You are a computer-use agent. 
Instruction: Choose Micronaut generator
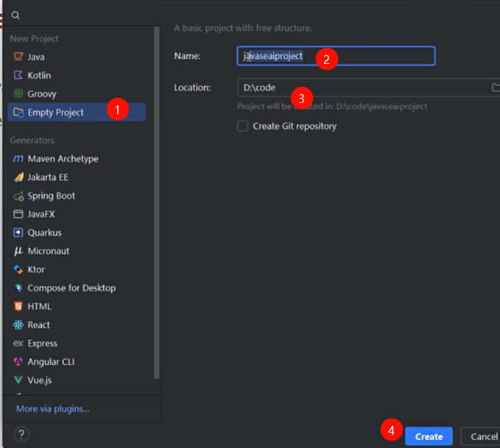click(x=77, y=251)
